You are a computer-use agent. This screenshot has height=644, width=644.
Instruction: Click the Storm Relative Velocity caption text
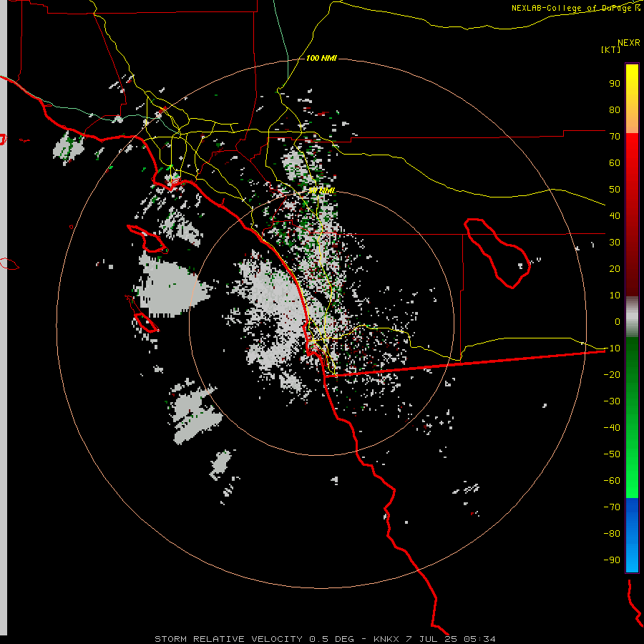[x=325, y=639]
